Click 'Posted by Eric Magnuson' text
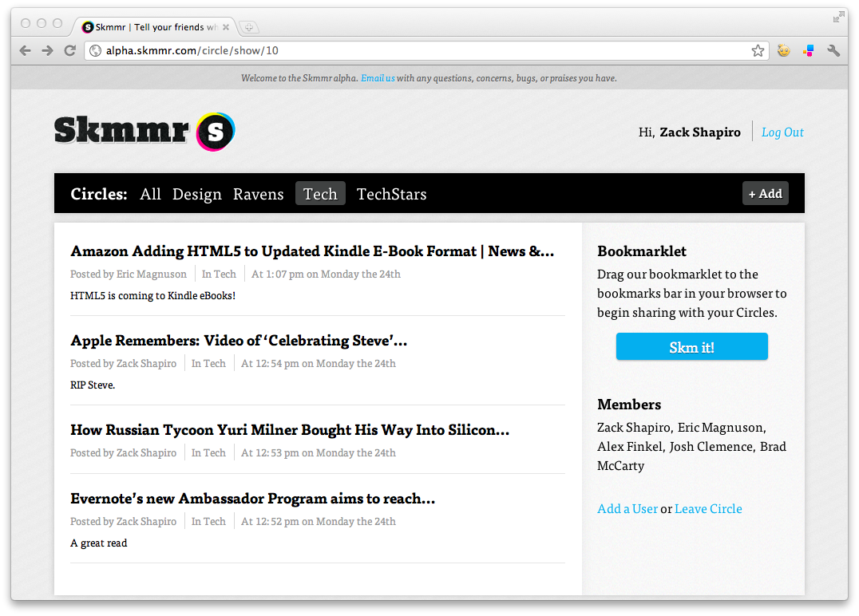Viewport: 859px width, 616px height. point(129,274)
